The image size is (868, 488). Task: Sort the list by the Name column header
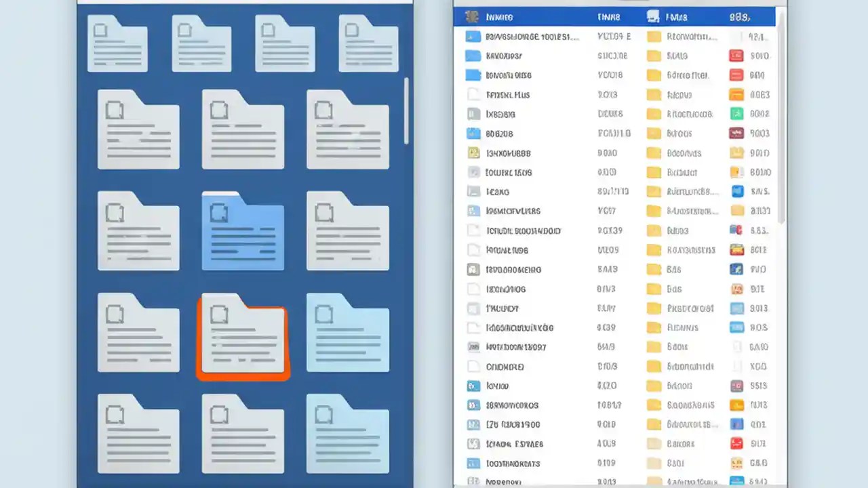coord(500,16)
